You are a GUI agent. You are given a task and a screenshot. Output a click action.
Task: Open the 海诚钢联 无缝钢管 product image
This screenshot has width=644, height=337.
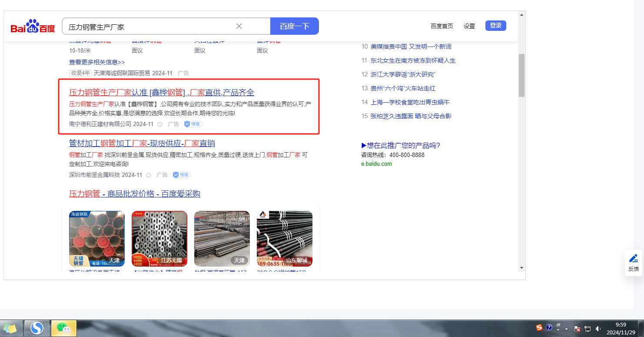[97, 239]
